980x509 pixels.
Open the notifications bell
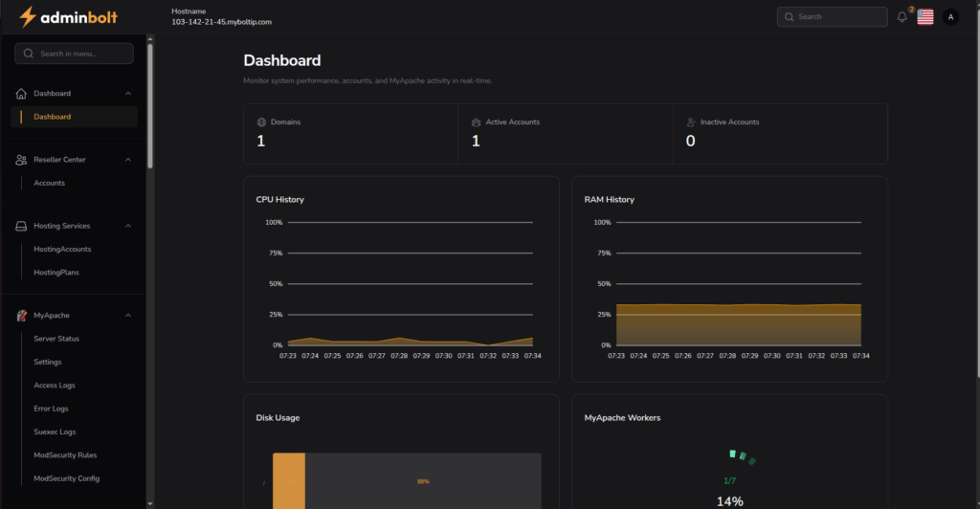point(902,17)
